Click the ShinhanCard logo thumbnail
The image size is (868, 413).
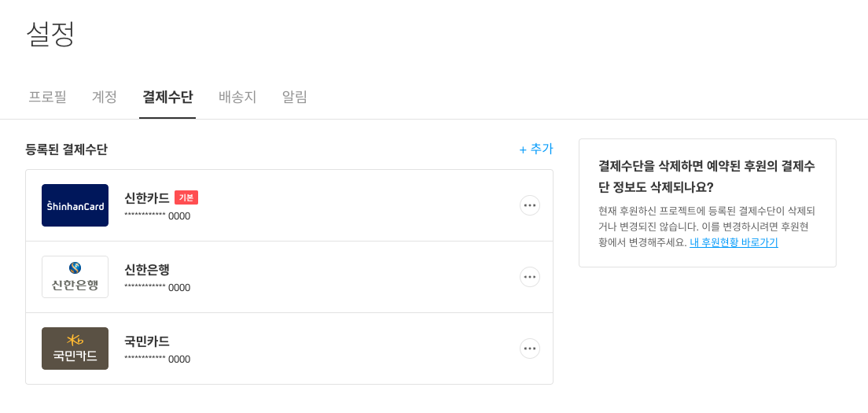click(75, 205)
